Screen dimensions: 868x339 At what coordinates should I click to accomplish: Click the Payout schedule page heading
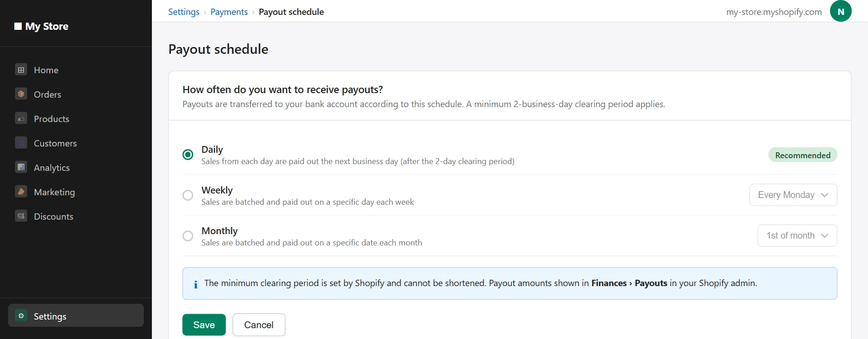pos(218,49)
